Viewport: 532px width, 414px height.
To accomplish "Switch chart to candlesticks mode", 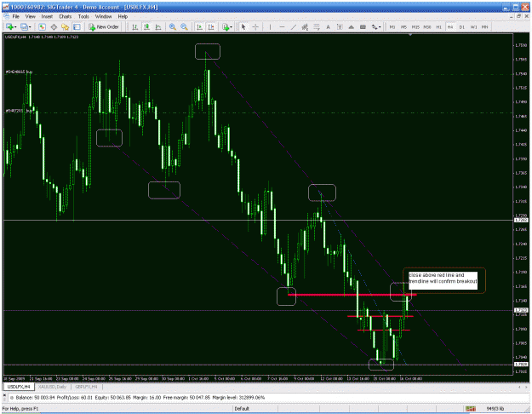I will tap(146, 26).
